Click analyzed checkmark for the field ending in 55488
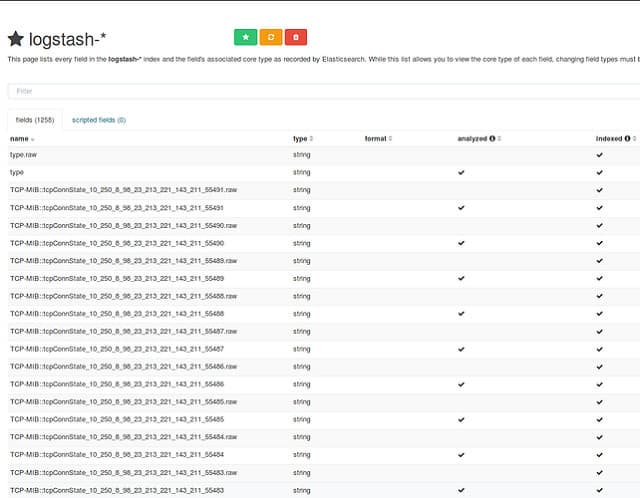 tap(461, 313)
